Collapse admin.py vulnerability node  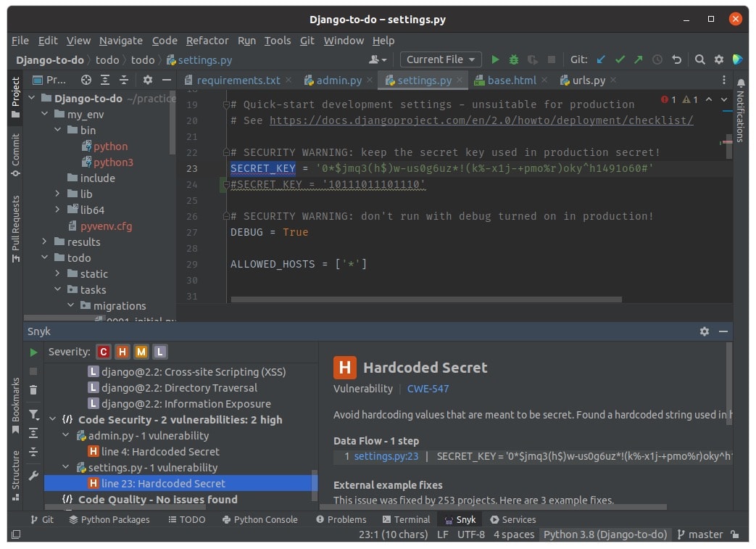point(65,435)
